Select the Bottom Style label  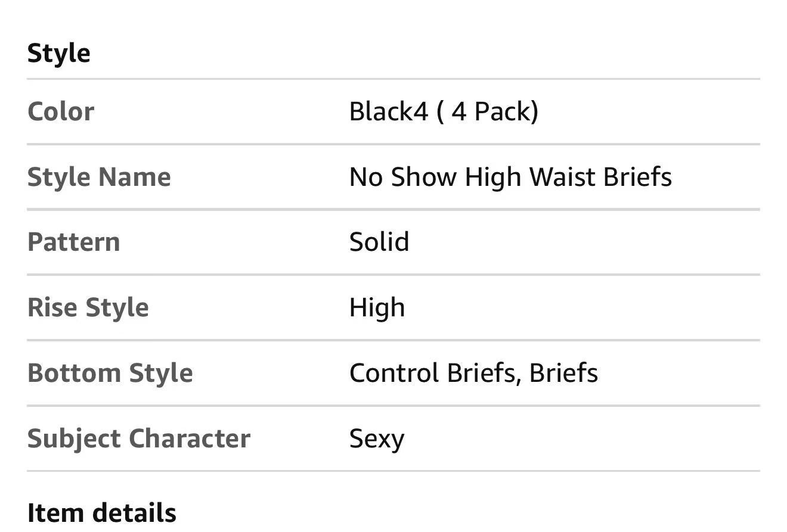(110, 373)
